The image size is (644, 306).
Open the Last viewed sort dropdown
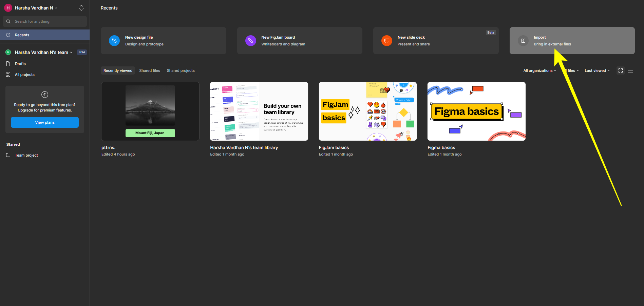coord(597,70)
